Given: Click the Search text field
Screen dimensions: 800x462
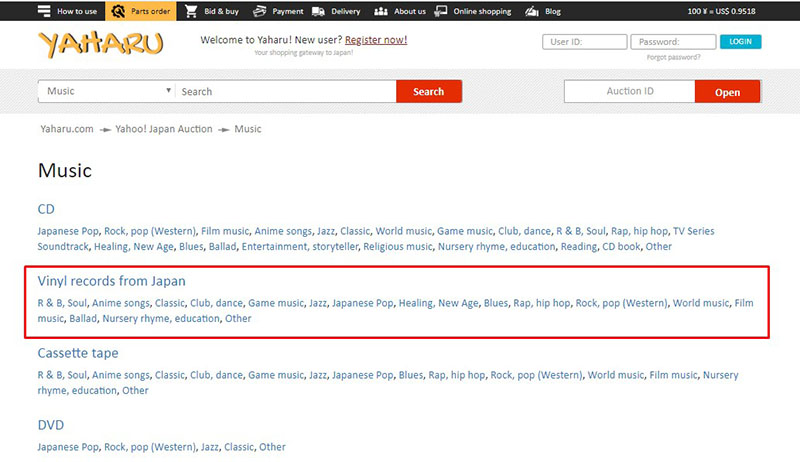Looking at the screenshot, I should click(286, 91).
